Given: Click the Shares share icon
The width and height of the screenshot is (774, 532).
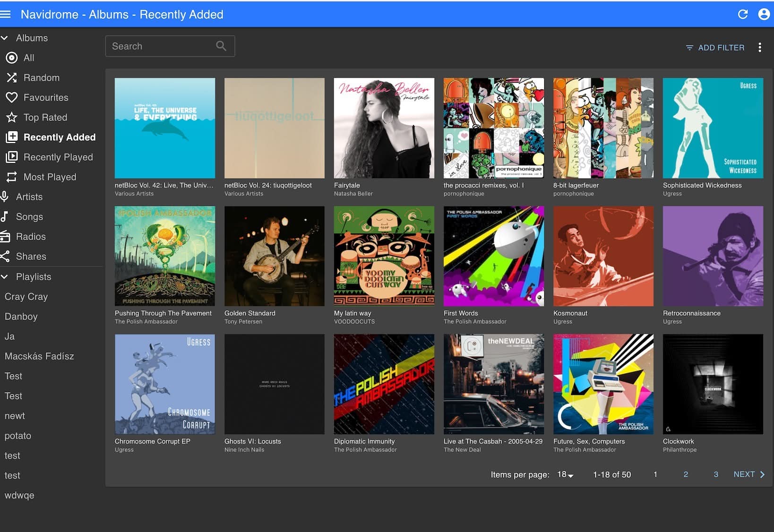Looking at the screenshot, I should 5,256.
